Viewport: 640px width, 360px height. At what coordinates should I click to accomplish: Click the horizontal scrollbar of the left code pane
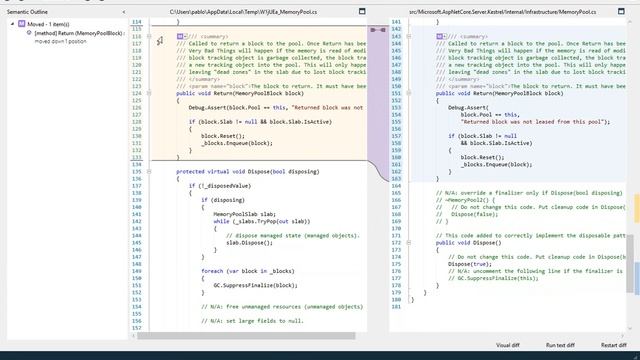[246, 336]
